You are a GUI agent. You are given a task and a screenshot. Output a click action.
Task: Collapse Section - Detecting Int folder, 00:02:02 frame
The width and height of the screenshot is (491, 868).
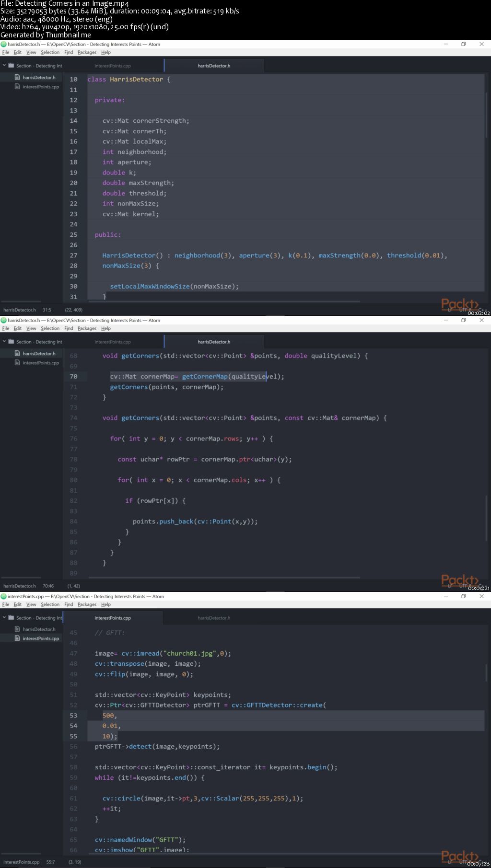[x=4, y=66]
